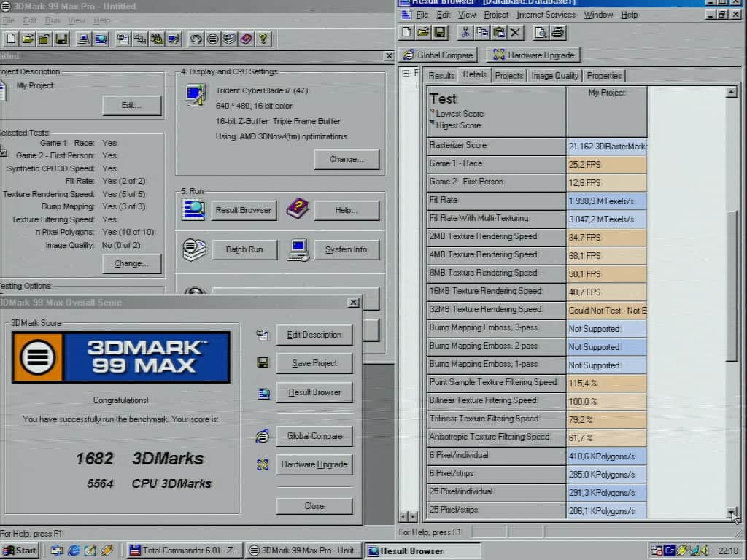This screenshot has width=747, height=560.
Task: Switch to Properties tab
Action: tap(603, 76)
